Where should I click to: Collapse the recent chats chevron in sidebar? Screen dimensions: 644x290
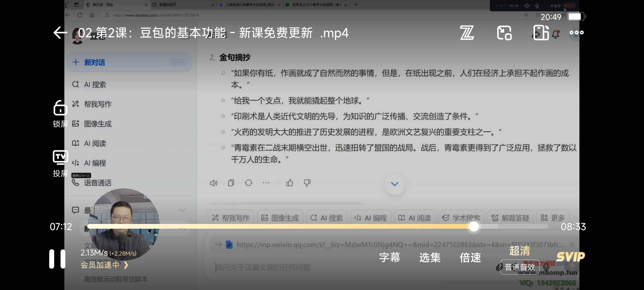pyautogui.click(x=182, y=210)
